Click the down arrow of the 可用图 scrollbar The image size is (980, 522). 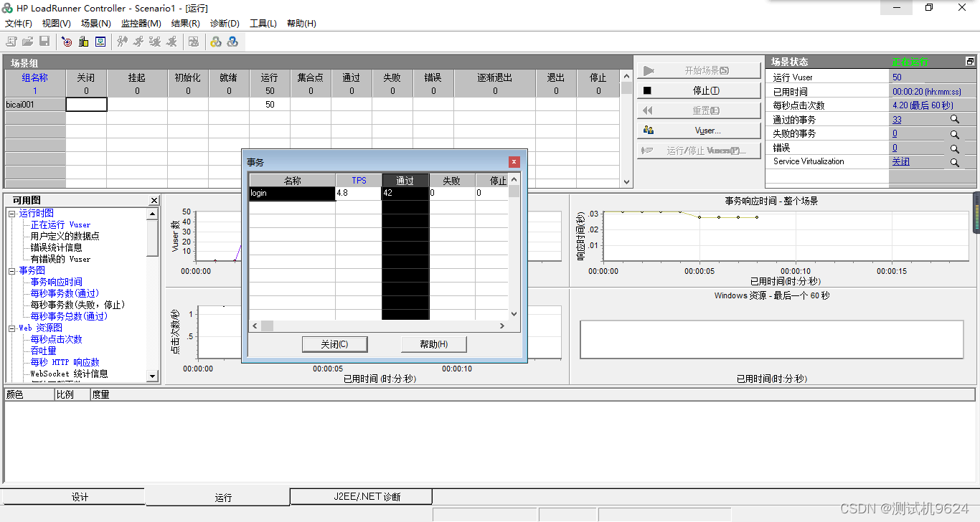click(x=152, y=376)
